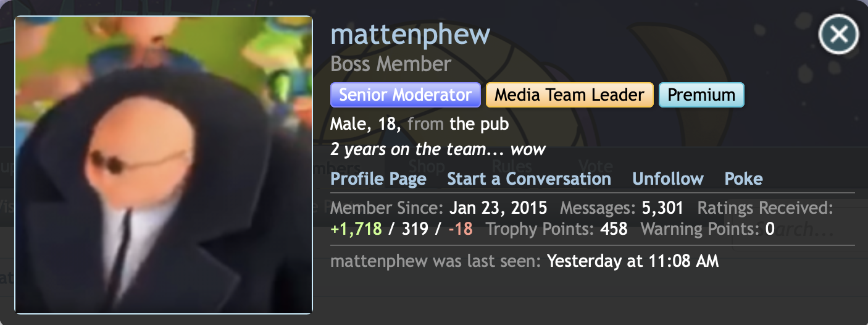The height and width of the screenshot is (325, 868).
Task: Open the Warning Points 0 value
Action: (770, 229)
